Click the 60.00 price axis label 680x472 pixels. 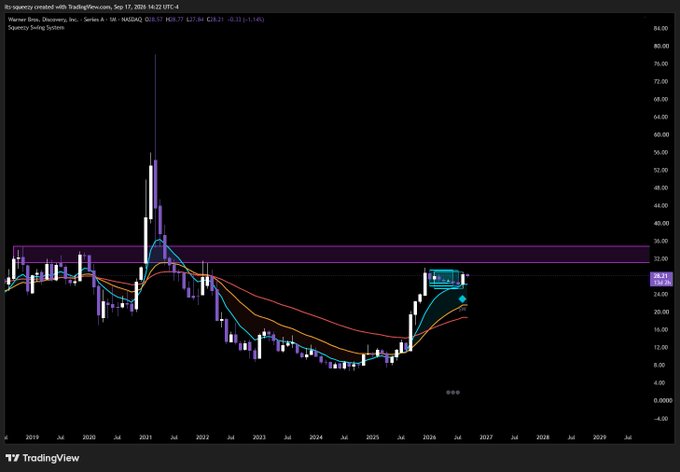click(661, 135)
